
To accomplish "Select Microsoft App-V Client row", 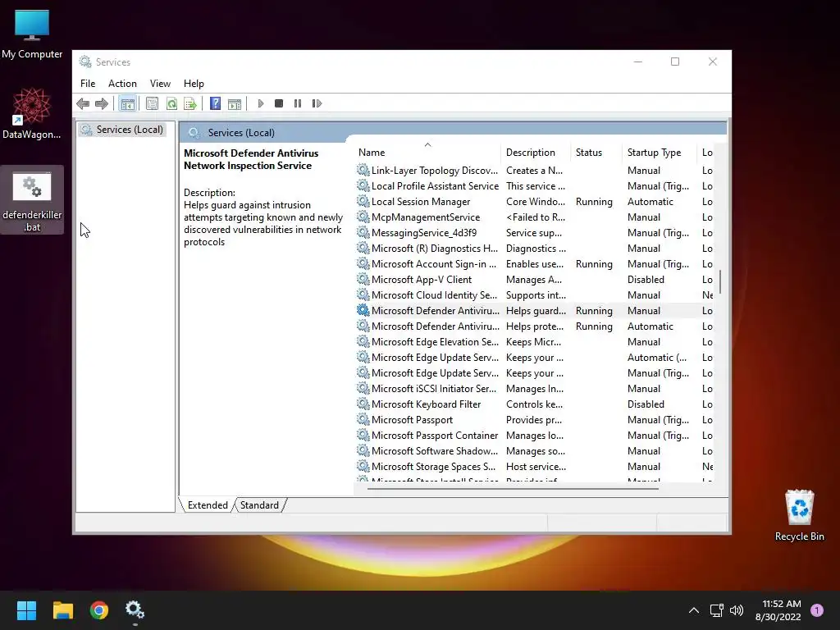I will coord(534,279).
